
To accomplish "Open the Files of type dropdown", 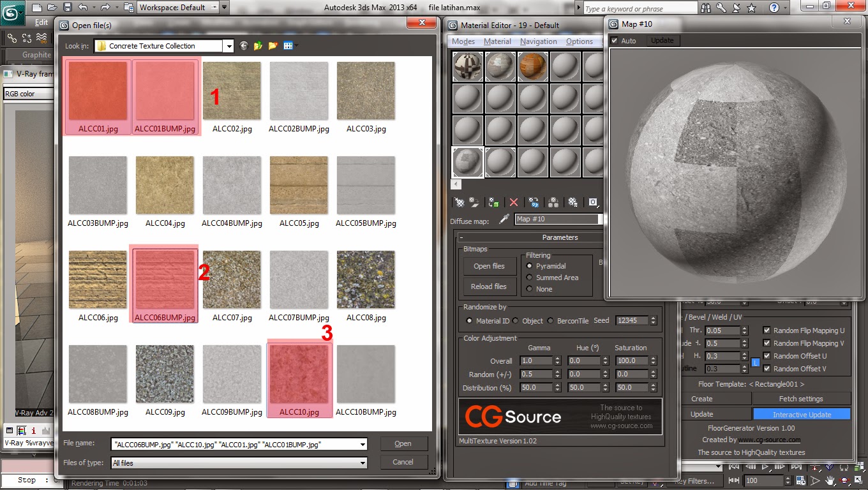I will 363,463.
